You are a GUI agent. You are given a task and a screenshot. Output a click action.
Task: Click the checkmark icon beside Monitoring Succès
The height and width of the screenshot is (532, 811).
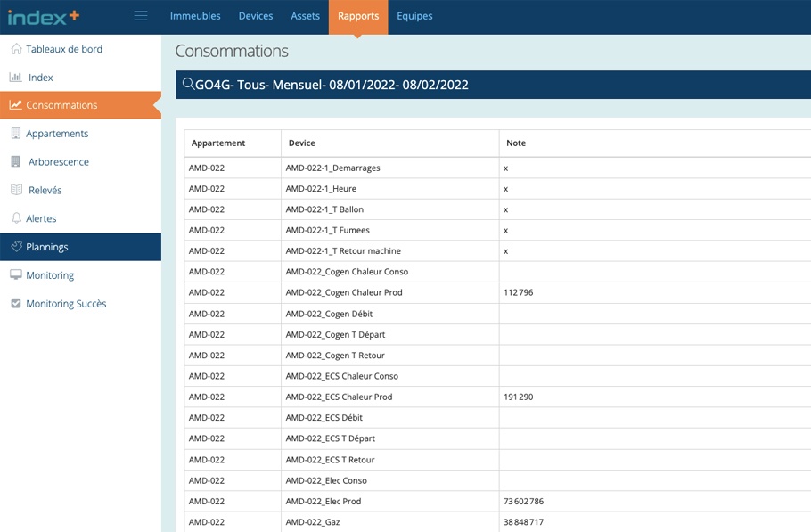(16, 304)
